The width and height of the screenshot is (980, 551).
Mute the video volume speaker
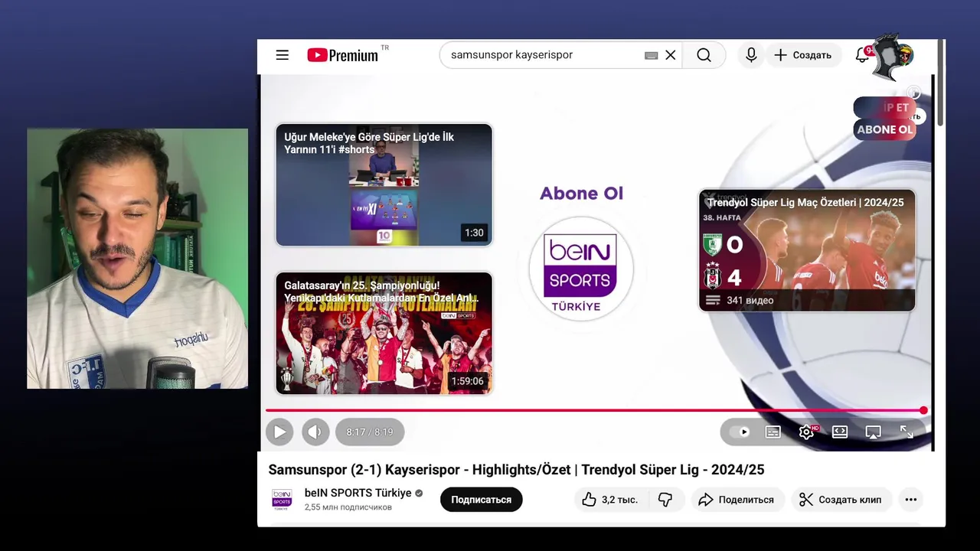coord(315,432)
